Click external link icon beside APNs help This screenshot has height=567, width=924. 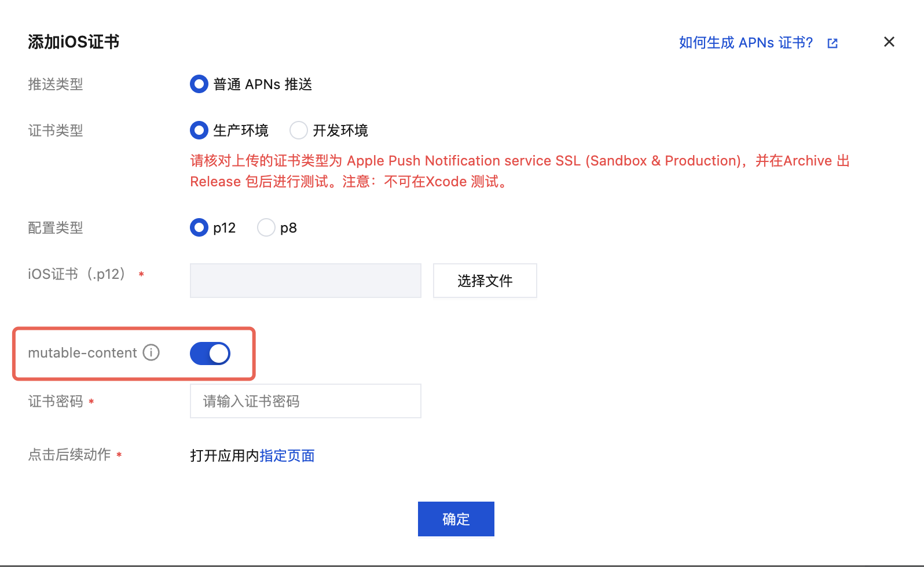[833, 43]
